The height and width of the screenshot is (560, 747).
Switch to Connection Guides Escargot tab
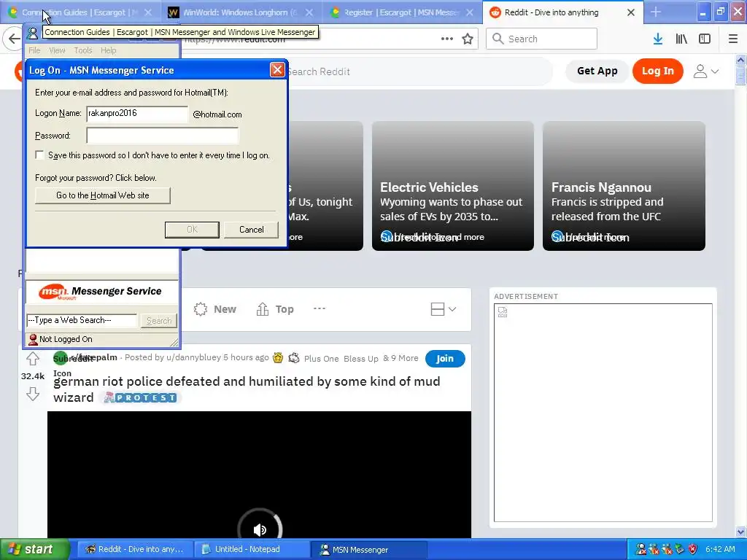79,12
